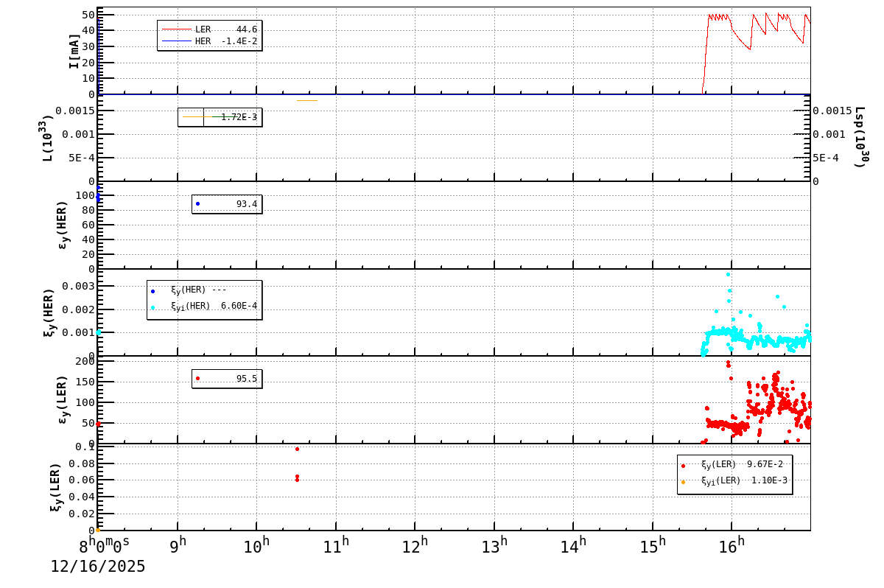Screen dimensions: 884x588
Task: Click the Lsp(10^30) right axis title
Action: click(x=861, y=138)
